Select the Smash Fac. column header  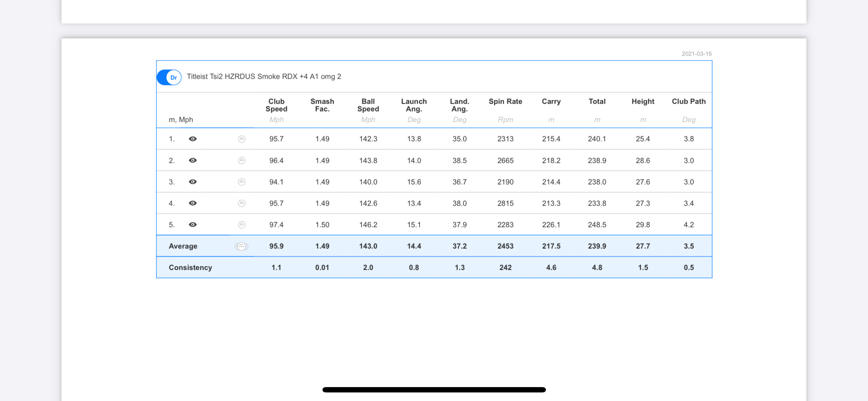click(x=322, y=105)
